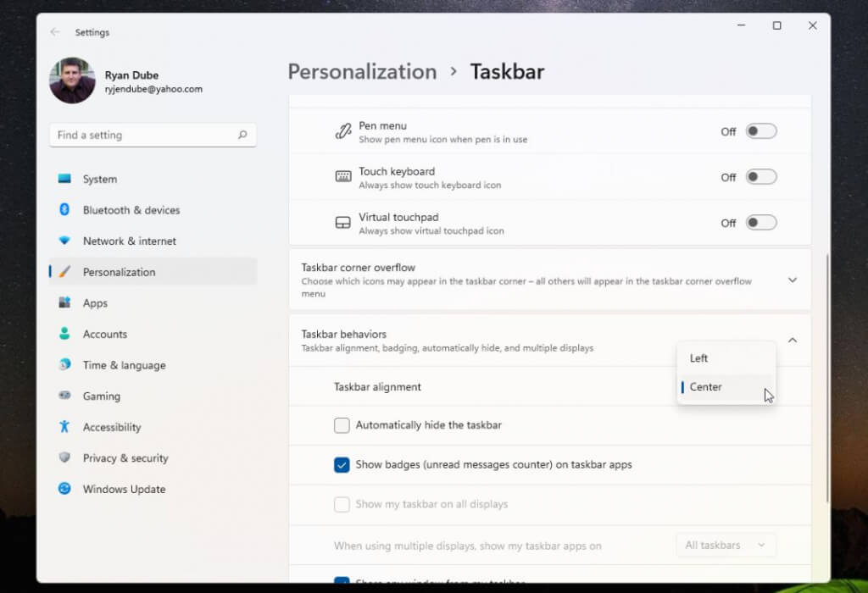Screen dimensions: 868x593
Task: Click the Bluetooth & devices icon
Action: coord(64,210)
